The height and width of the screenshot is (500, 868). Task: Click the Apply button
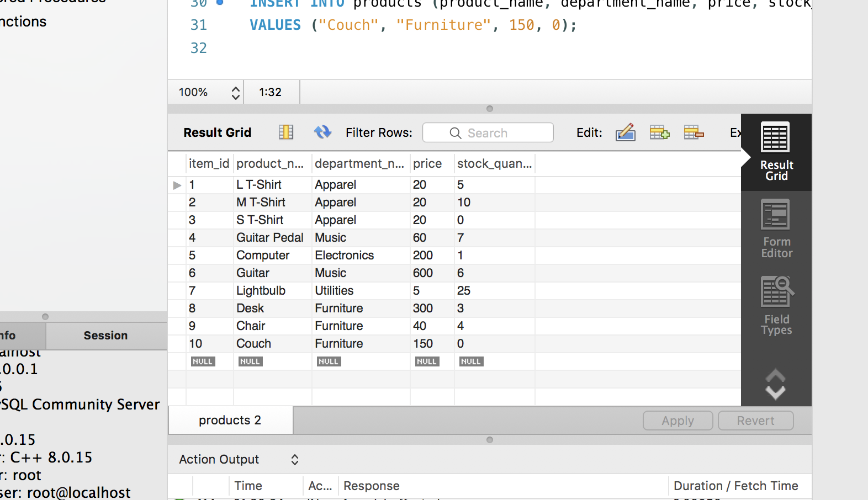(678, 421)
